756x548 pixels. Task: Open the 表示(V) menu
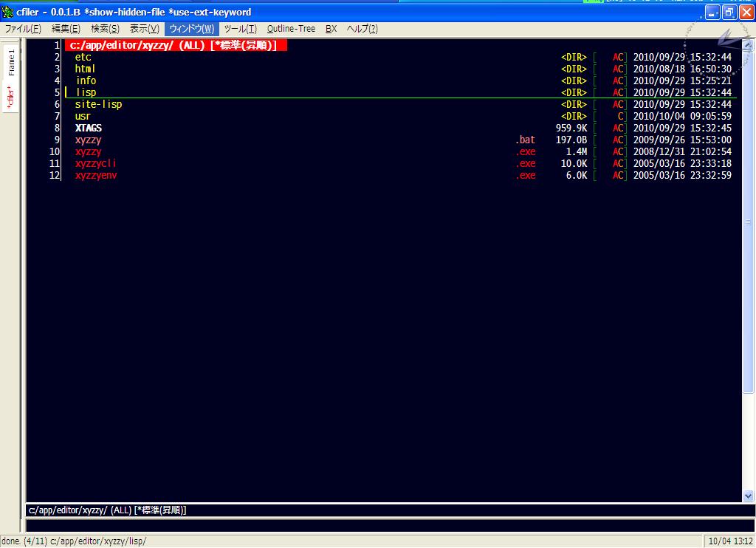[145, 29]
